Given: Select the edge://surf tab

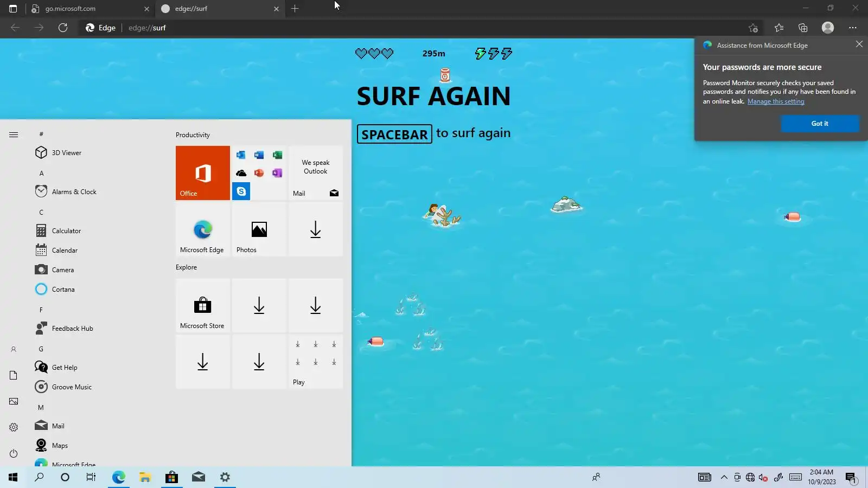Looking at the screenshot, I should [220, 9].
